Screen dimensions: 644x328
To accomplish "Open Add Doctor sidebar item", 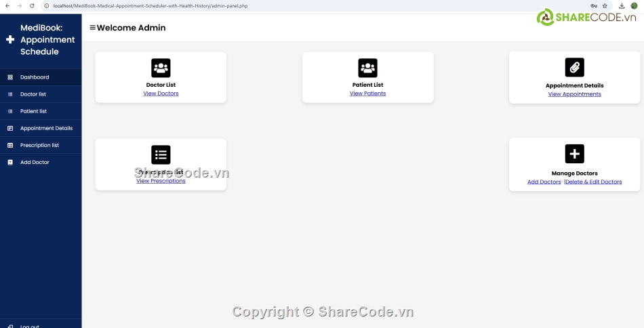I will click(35, 162).
